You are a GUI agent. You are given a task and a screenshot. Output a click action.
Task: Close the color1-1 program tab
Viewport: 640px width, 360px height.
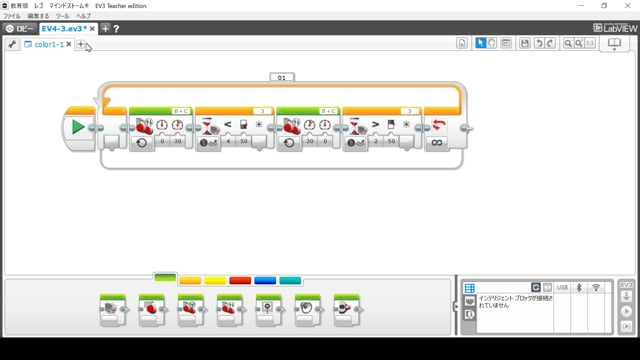coord(69,44)
